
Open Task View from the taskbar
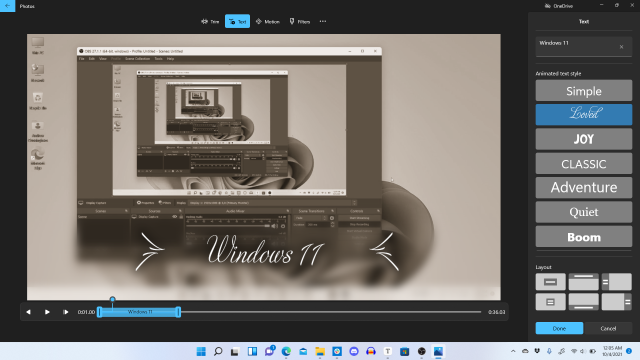pos(235,351)
